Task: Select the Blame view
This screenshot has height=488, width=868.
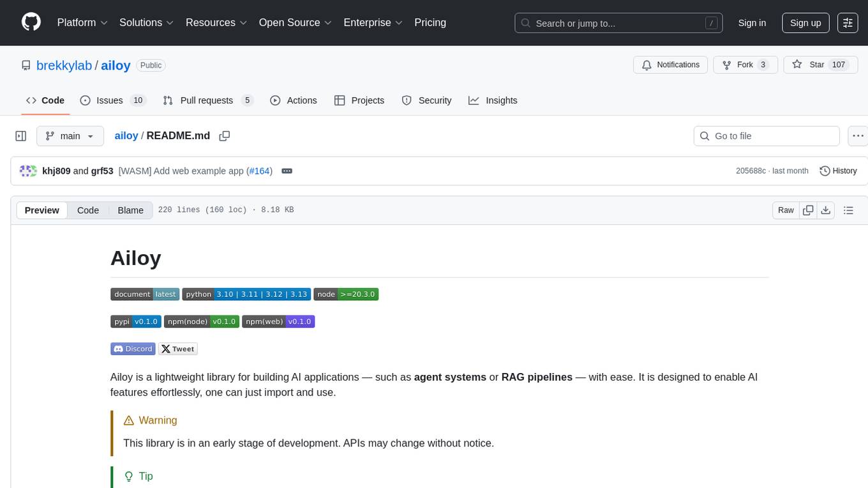Action: click(x=130, y=210)
